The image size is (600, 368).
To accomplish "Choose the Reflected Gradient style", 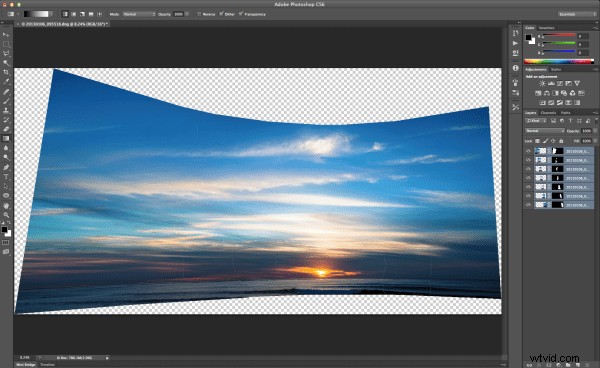I will coord(91,14).
